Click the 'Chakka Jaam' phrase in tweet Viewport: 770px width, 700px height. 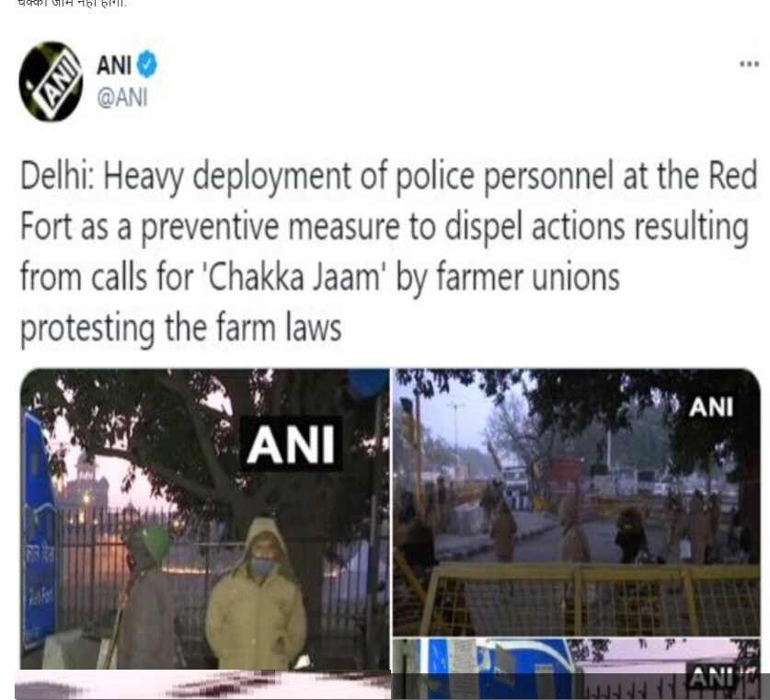pyautogui.click(x=294, y=278)
